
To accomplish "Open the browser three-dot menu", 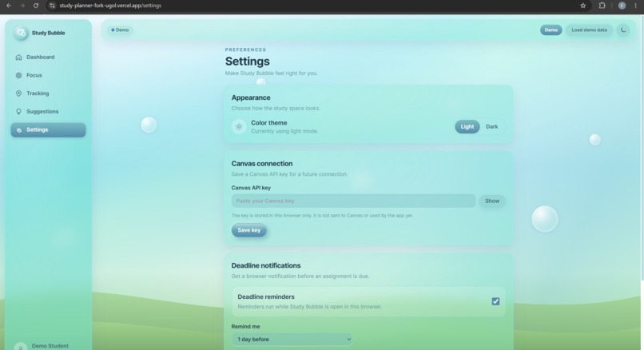I will 635,6.
